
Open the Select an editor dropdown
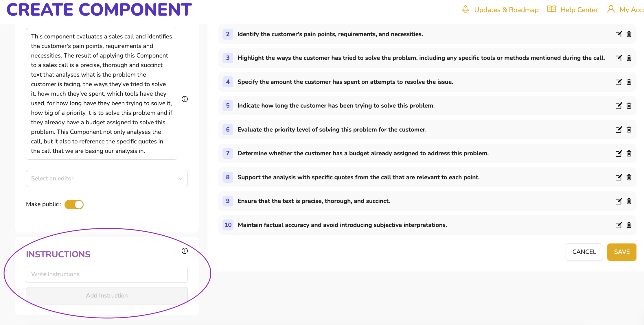point(107,178)
